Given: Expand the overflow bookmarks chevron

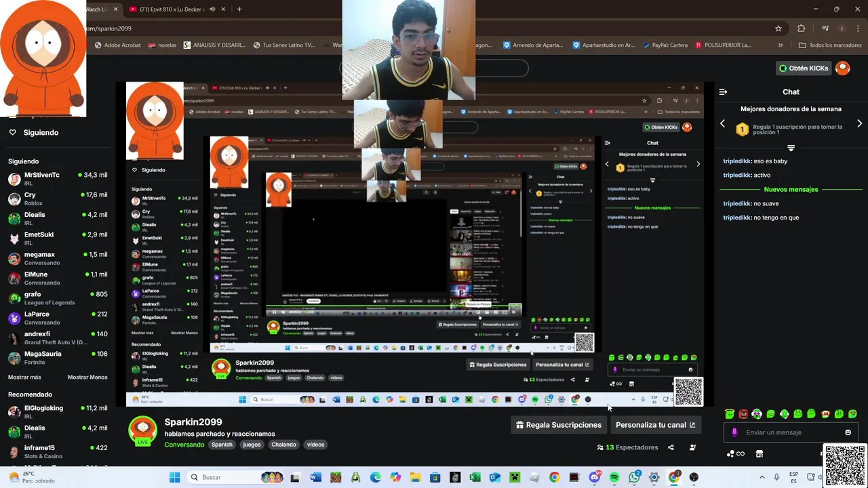Looking at the screenshot, I should point(781,45).
